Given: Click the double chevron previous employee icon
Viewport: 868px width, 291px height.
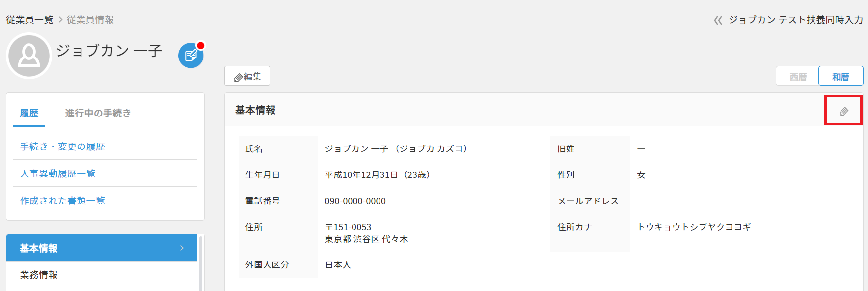Looking at the screenshot, I should tap(718, 20).
